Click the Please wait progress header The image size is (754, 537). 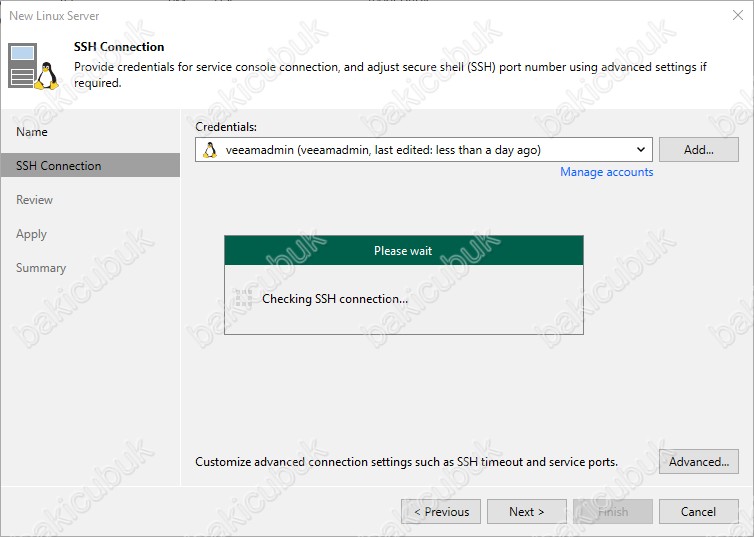[x=404, y=250]
